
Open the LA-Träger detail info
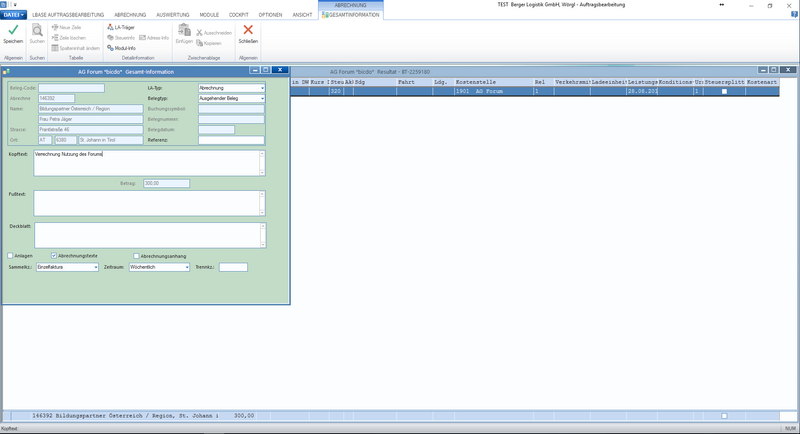[121, 27]
